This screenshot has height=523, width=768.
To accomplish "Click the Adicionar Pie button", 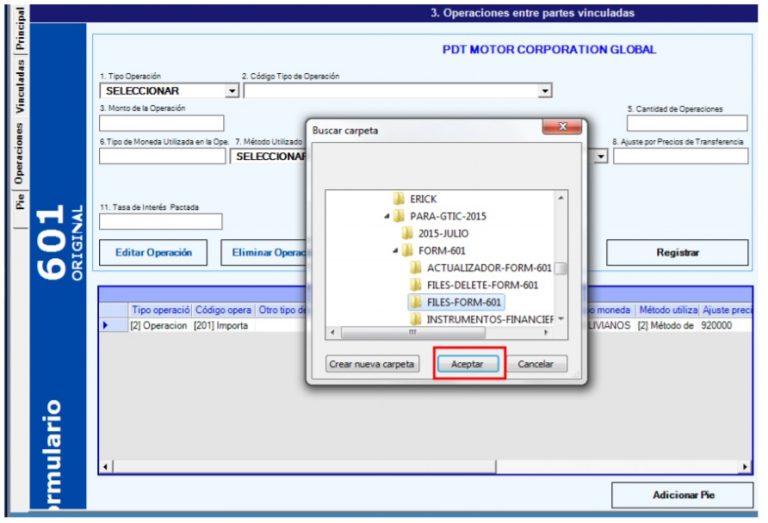I will [x=680, y=495].
